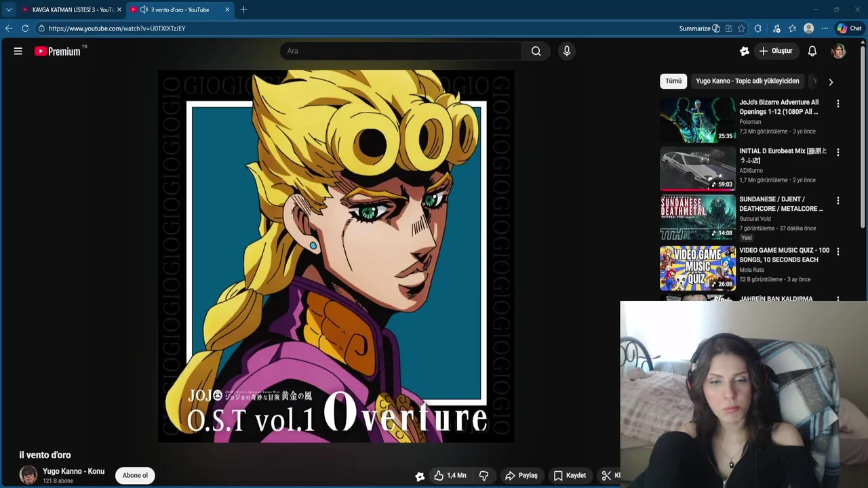Open JoJo's Bizarre Adventure All Openings thumbnail
Viewport: 868px width, 488px height.
(x=698, y=120)
